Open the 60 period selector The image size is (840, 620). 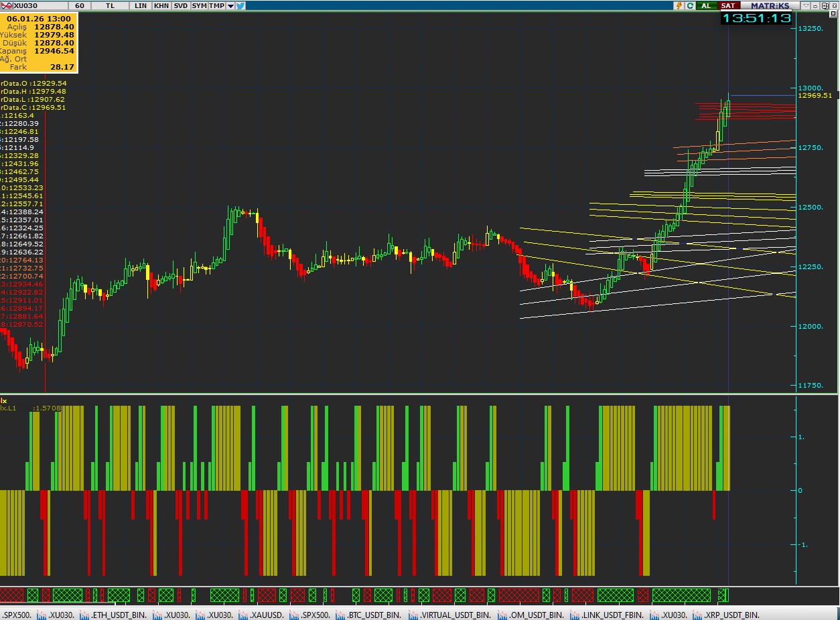[x=80, y=5]
